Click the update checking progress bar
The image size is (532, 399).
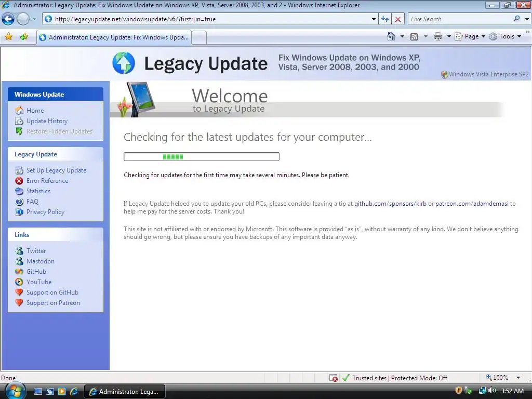coord(202,156)
